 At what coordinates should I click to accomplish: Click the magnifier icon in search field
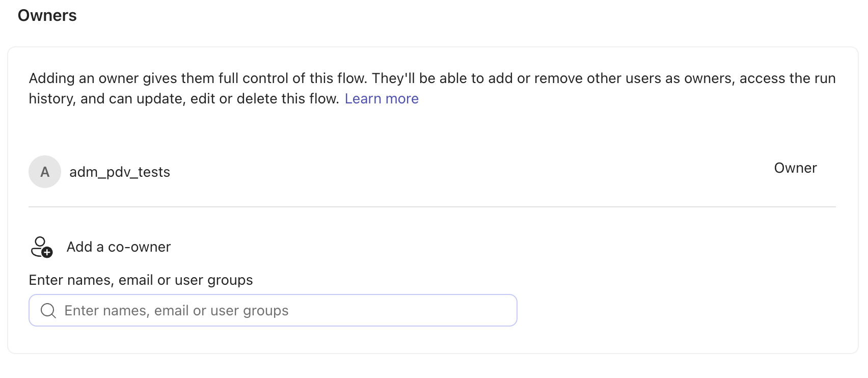pyautogui.click(x=48, y=310)
